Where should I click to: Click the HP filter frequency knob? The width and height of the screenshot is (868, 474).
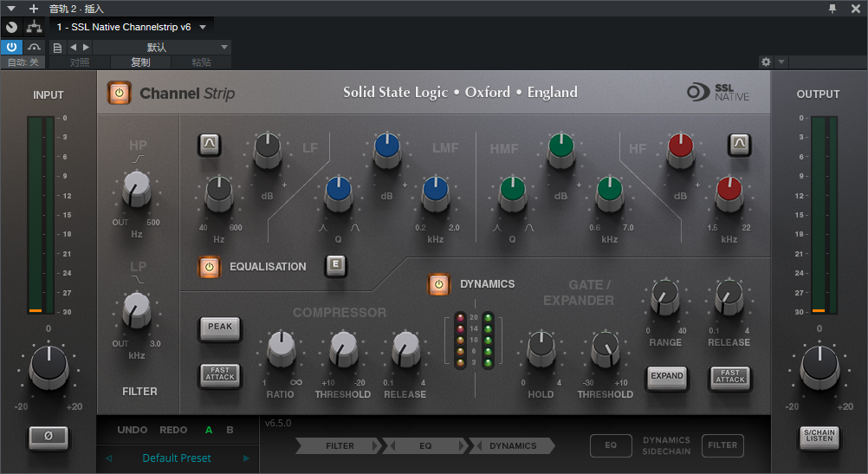pos(137,188)
